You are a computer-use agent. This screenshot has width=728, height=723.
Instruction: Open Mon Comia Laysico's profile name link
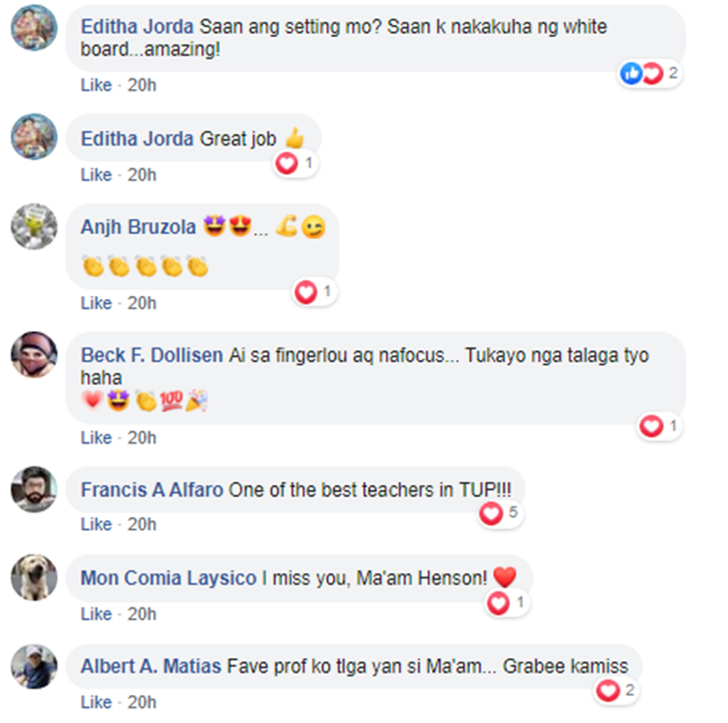(168, 578)
